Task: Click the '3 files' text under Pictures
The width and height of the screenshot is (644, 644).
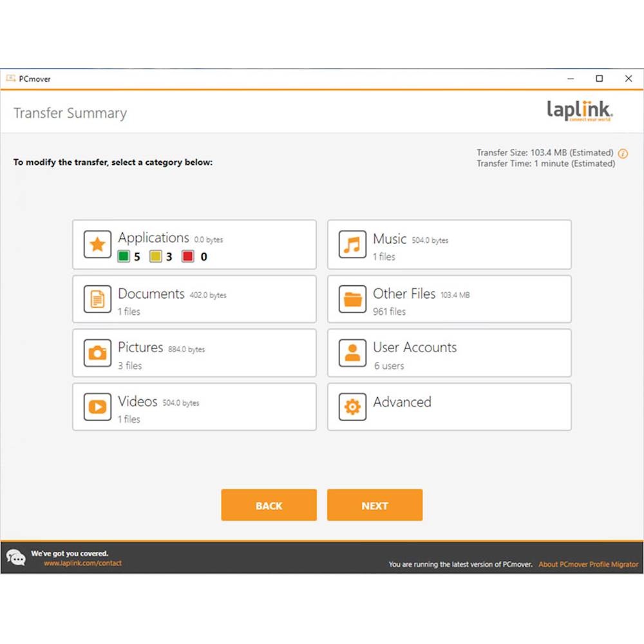Action: point(130,366)
